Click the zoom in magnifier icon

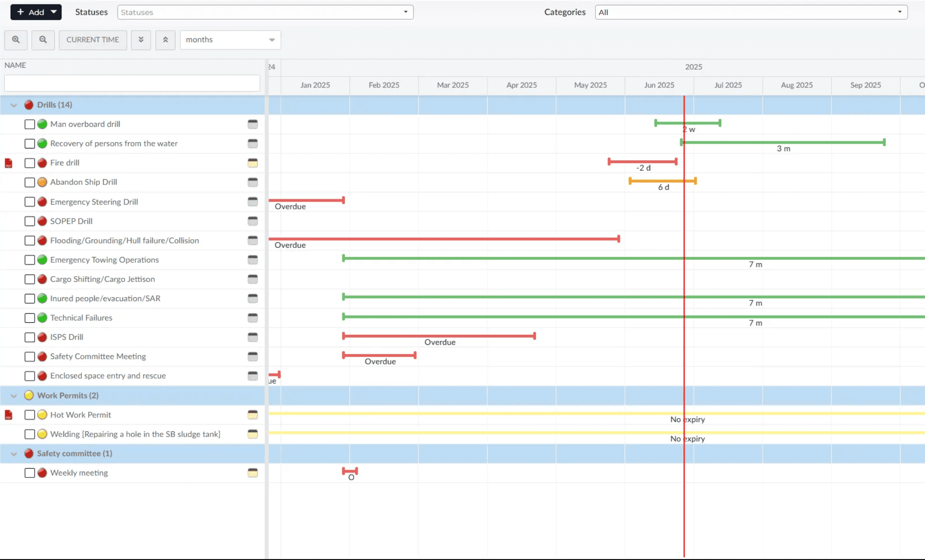pyautogui.click(x=16, y=40)
